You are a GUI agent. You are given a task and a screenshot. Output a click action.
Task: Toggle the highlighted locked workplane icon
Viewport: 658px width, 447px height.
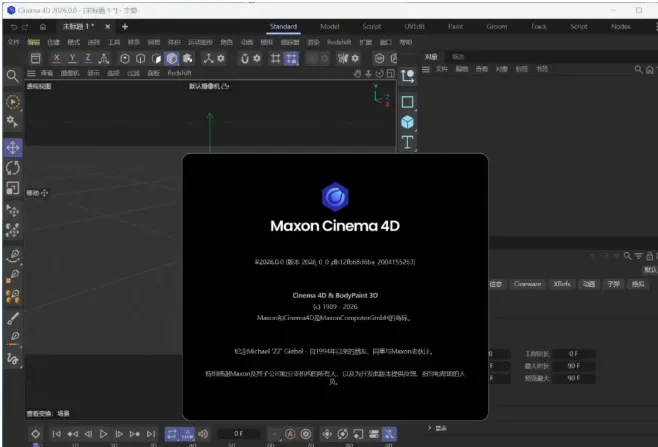pos(291,58)
